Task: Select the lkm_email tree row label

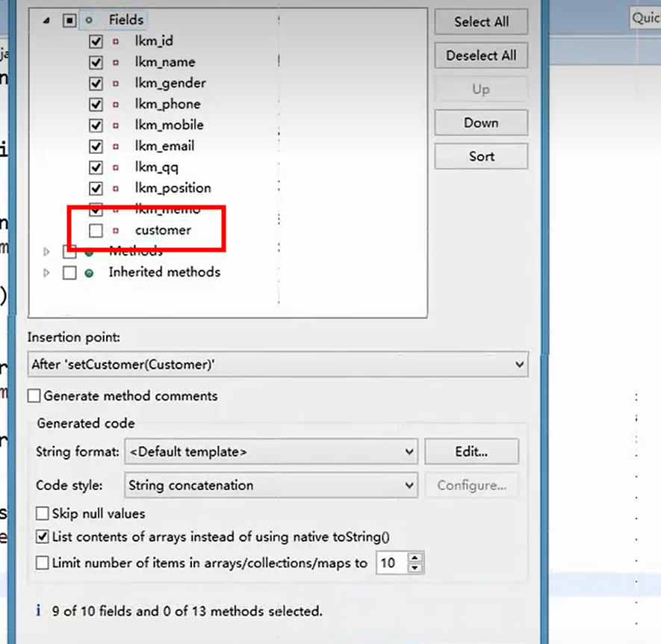Action: pyautogui.click(x=164, y=146)
